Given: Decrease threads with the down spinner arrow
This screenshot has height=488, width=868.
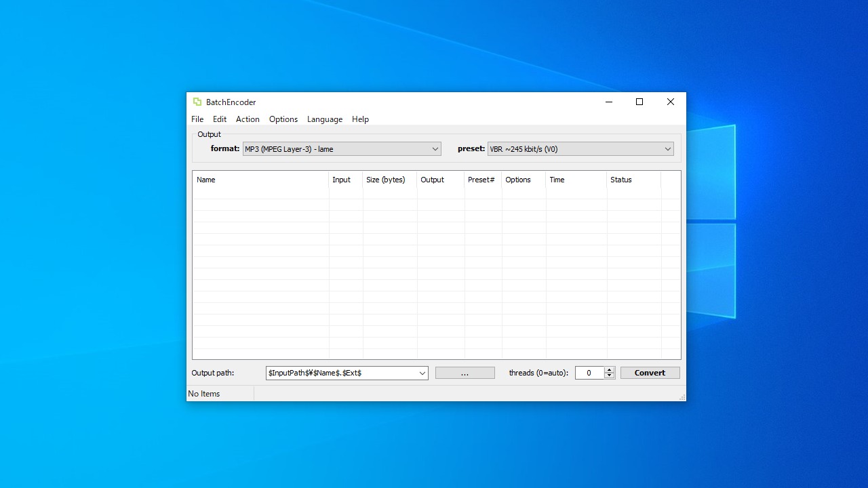Looking at the screenshot, I should [609, 376].
